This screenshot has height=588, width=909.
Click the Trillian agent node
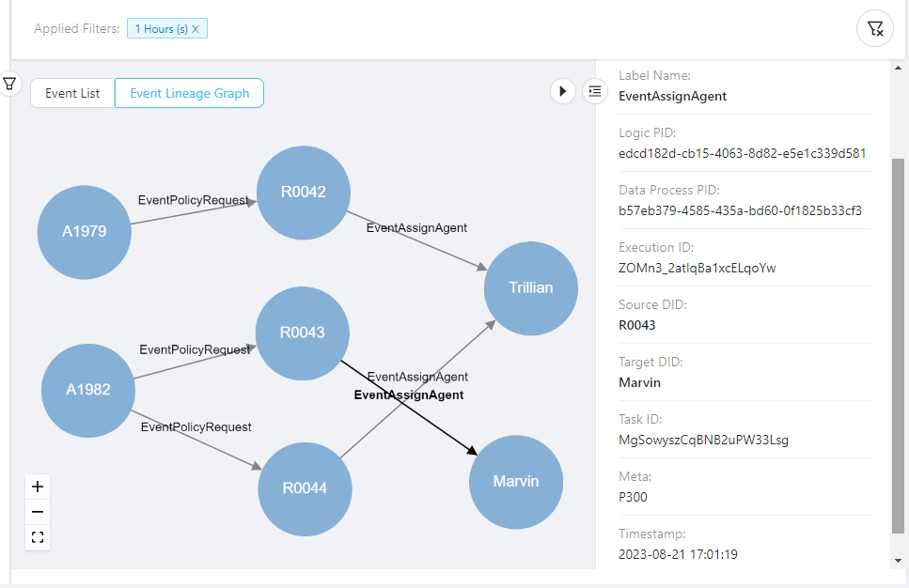point(531,288)
